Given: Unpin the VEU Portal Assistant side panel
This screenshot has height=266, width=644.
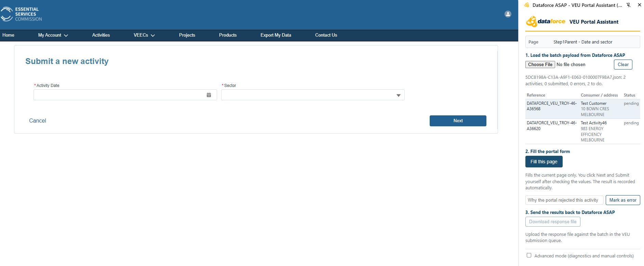Looking at the screenshot, I should coord(628,5).
